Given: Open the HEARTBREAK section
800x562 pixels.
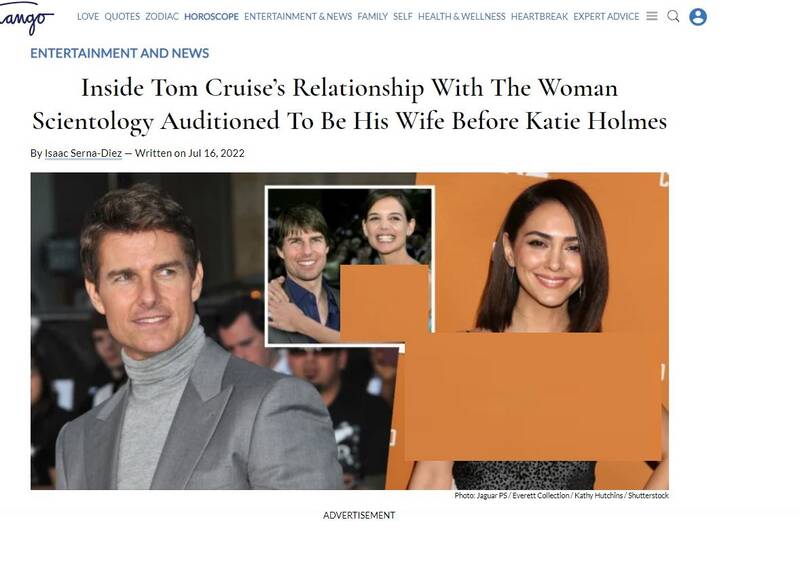Looking at the screenshot, I should (x=539, y=16).
